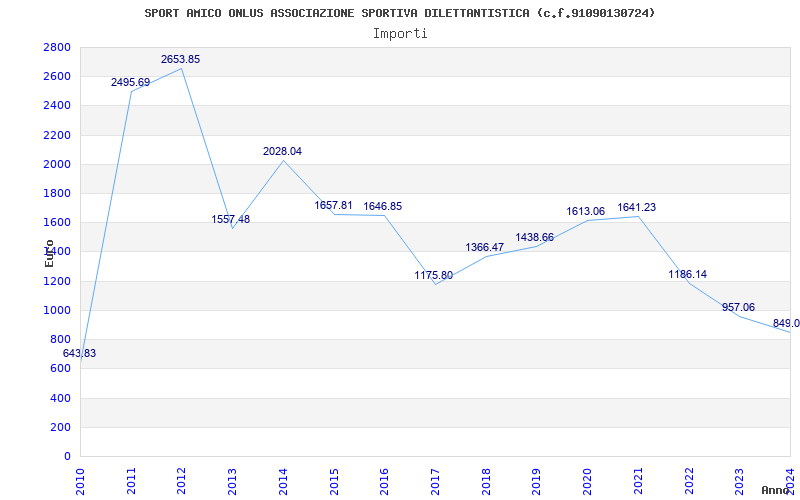
Task: Click the x-axis year 2020
Action: pyautogui.click(x=587, y=482)
